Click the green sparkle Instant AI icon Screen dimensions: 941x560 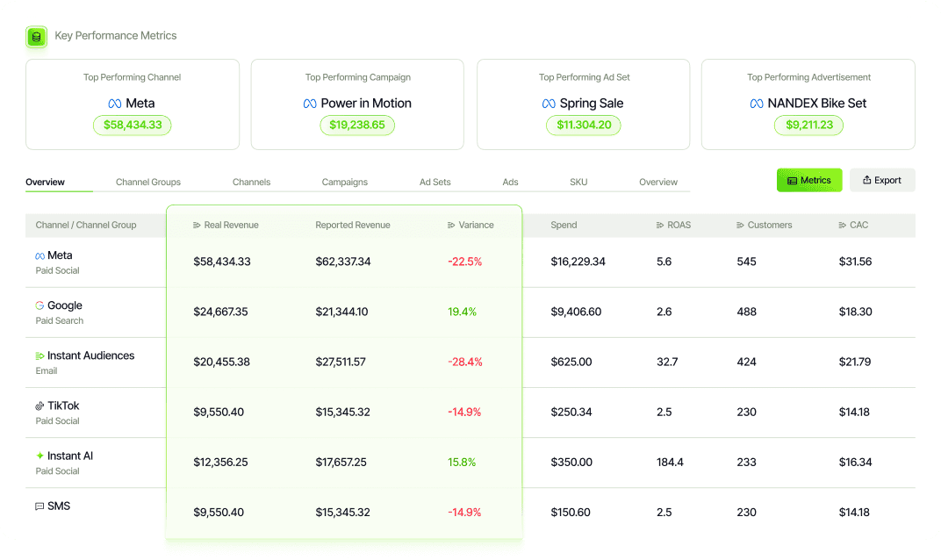pos(40,456)
